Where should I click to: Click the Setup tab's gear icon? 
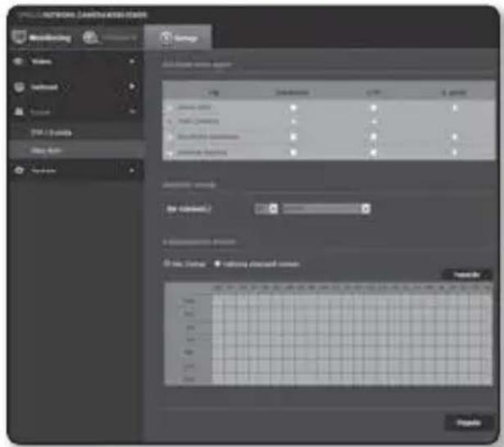click(x=166, y=38)
